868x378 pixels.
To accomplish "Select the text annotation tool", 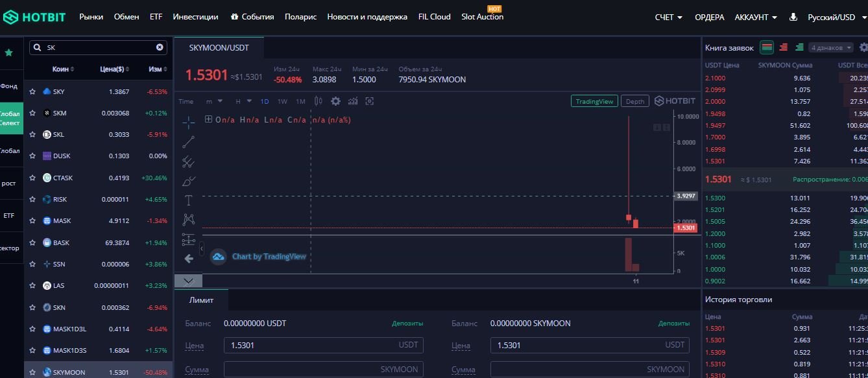I will [x=188, y=200].
